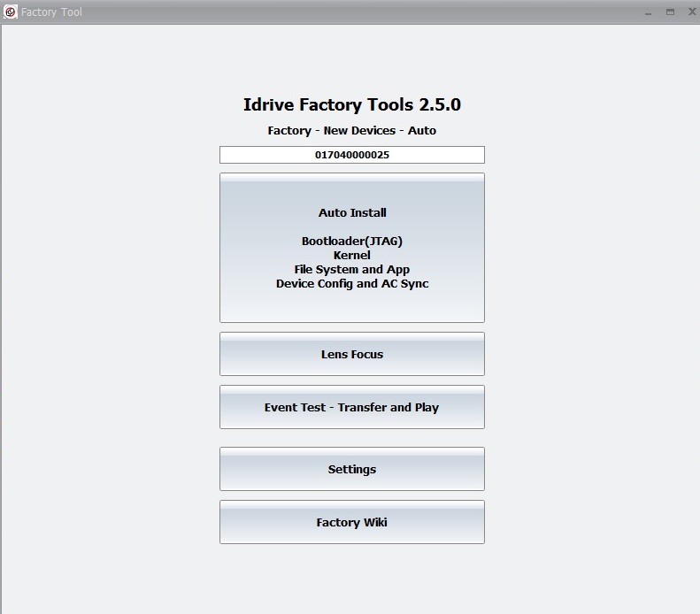Open the Settings screen
Image resolution: width=700 pixels, height=614 pixels.
click(x=352, y=469)
